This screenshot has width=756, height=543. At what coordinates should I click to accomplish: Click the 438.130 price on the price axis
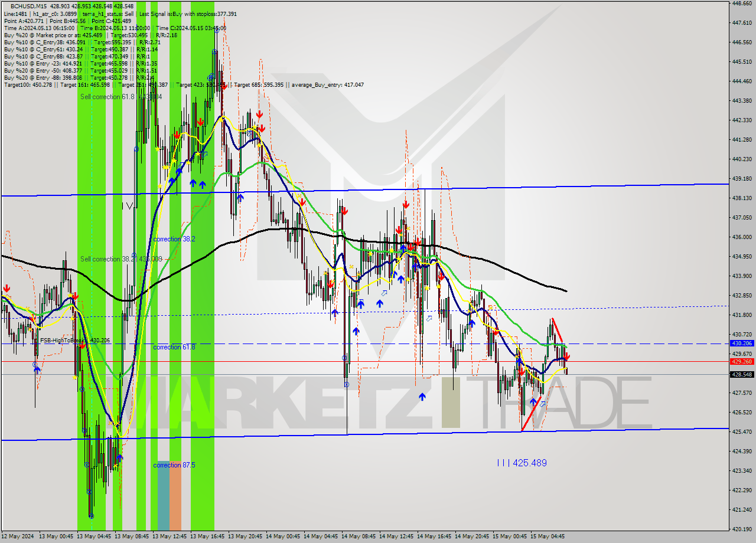[x=741, y=198]
